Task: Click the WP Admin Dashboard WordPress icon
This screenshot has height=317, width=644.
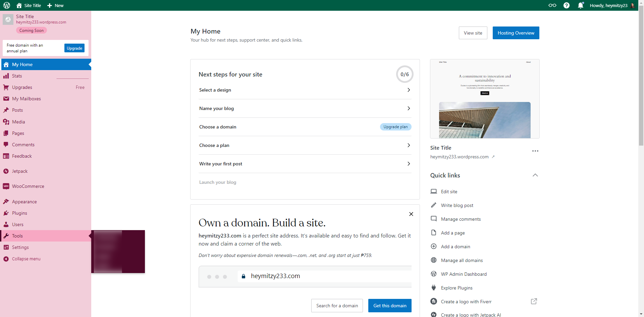Action: 434,274
